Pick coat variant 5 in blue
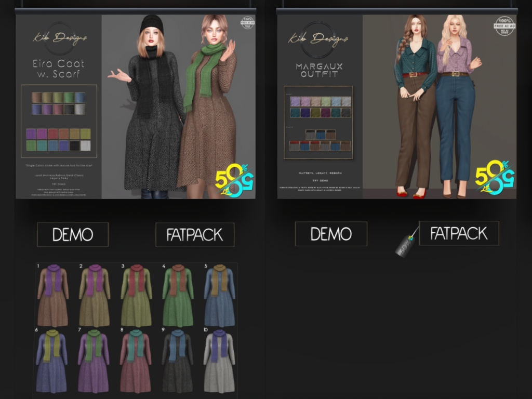Screen dimensions: 532x399 click(x=219, y=295)
